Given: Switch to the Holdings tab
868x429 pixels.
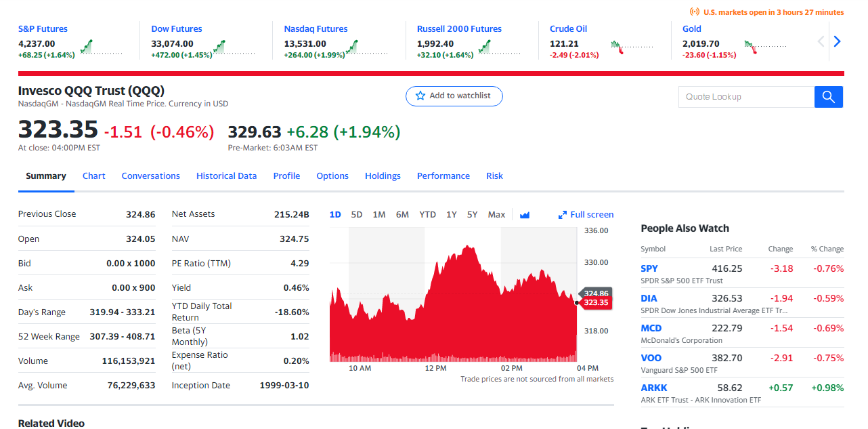Looking at the screenshot, I should (x=383, y=176).
